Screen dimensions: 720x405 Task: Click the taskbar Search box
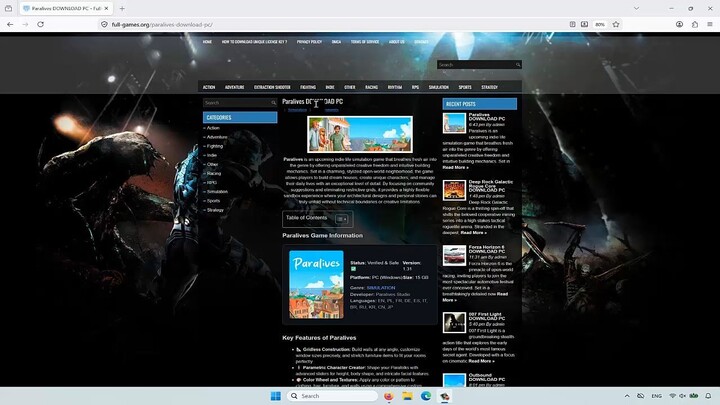332,396
